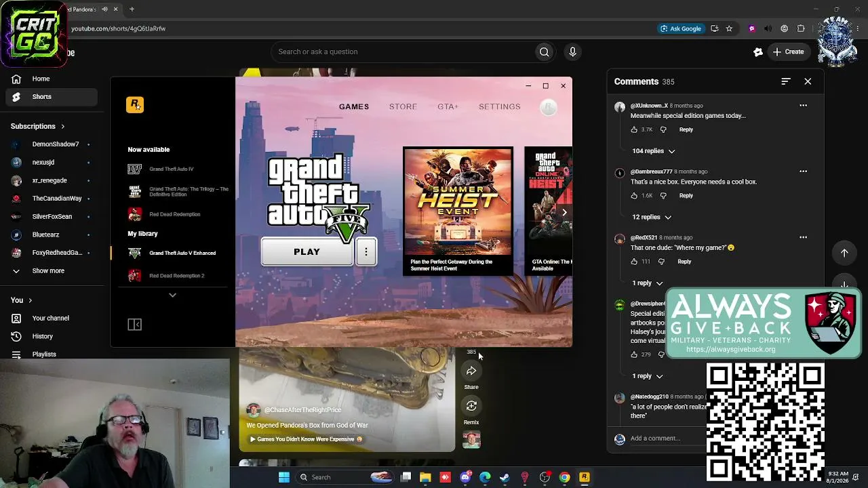The height and width of the screenshot is (488, 868).
Task: Open OBS Studio from the taskbar
Action: click(x=545, y=477)
